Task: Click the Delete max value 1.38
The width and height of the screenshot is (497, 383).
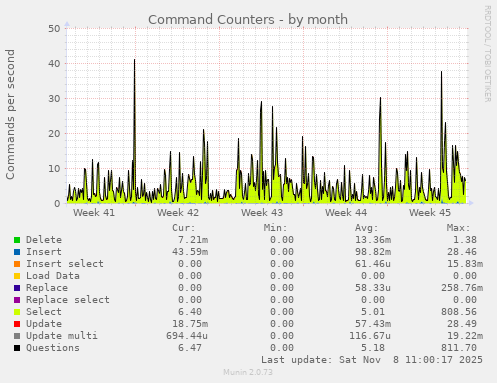Action: coord(465,240)
